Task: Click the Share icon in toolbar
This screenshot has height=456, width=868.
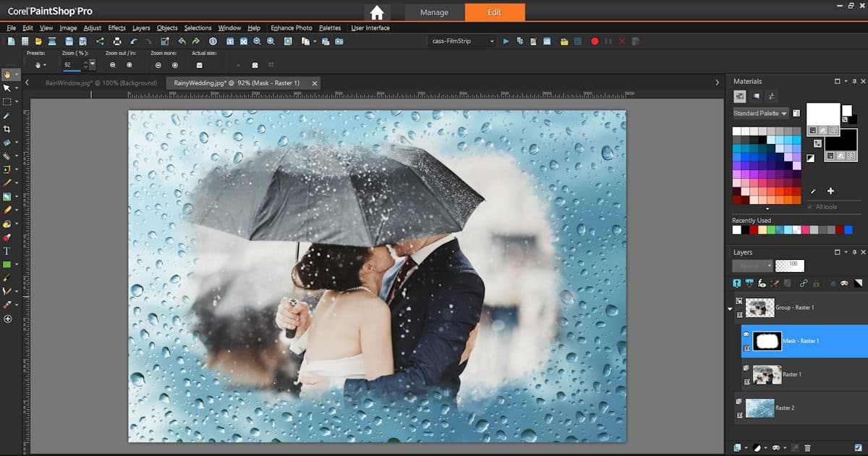Action: pyautogui.click(x=100, y=41)
